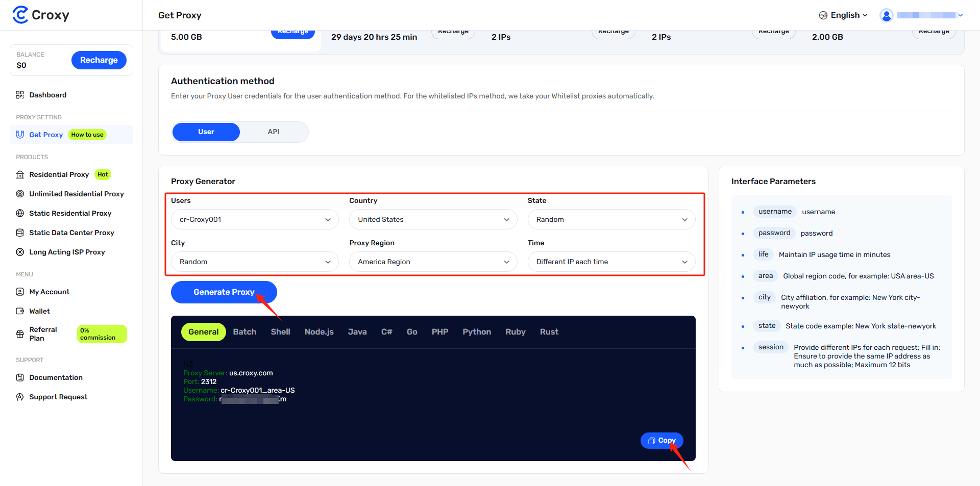This screenshot has width=980, height=486.
Task: Open the Time dropdown
Action: (x=611, y=262)
